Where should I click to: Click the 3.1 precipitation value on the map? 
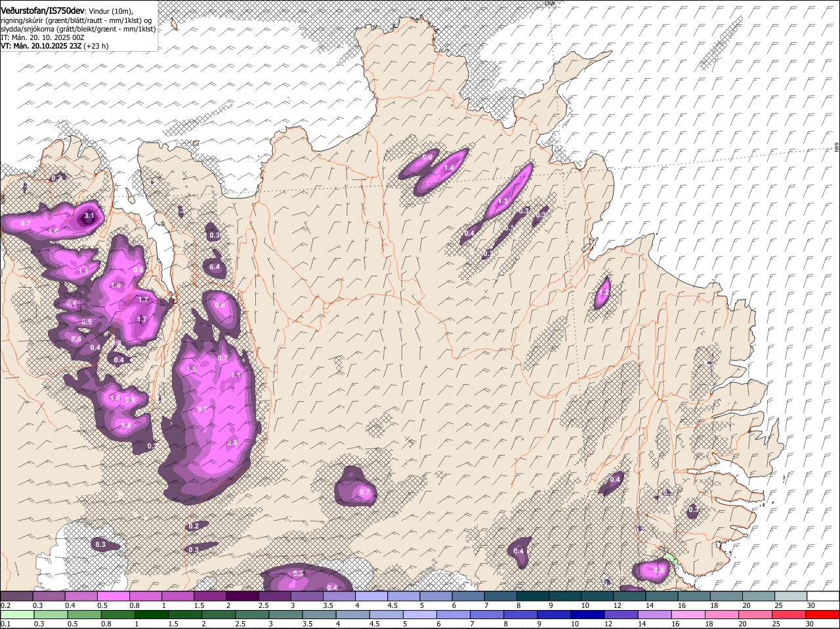point(90,216)
